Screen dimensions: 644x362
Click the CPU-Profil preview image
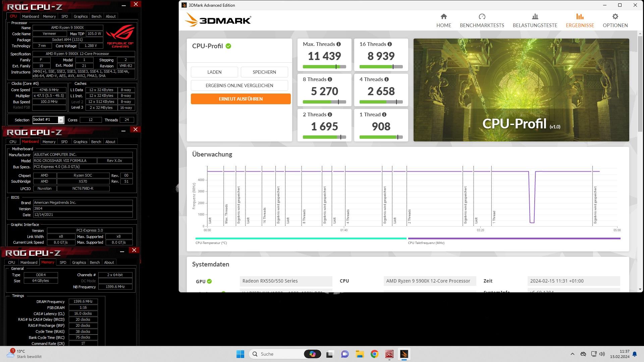point(521,90)
